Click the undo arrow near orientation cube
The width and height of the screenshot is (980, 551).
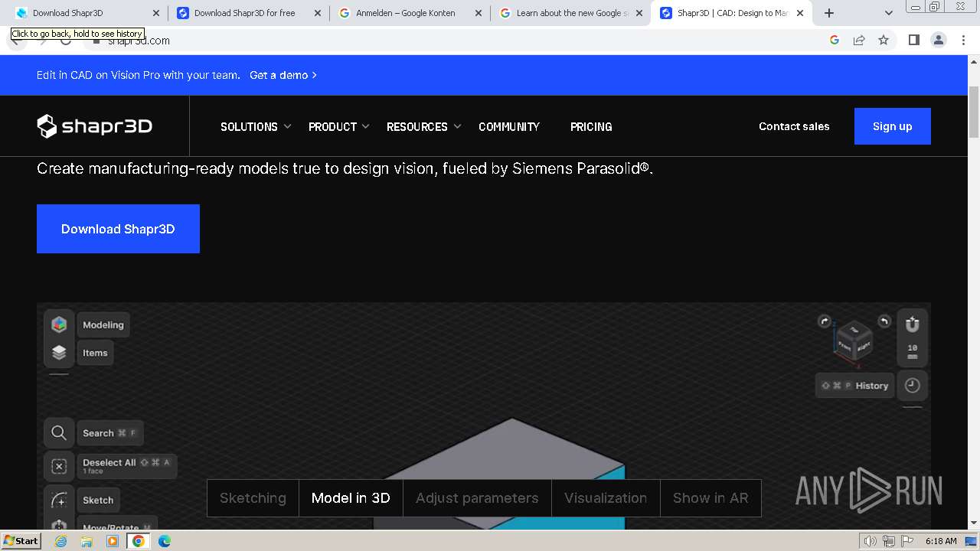[884, 321]
